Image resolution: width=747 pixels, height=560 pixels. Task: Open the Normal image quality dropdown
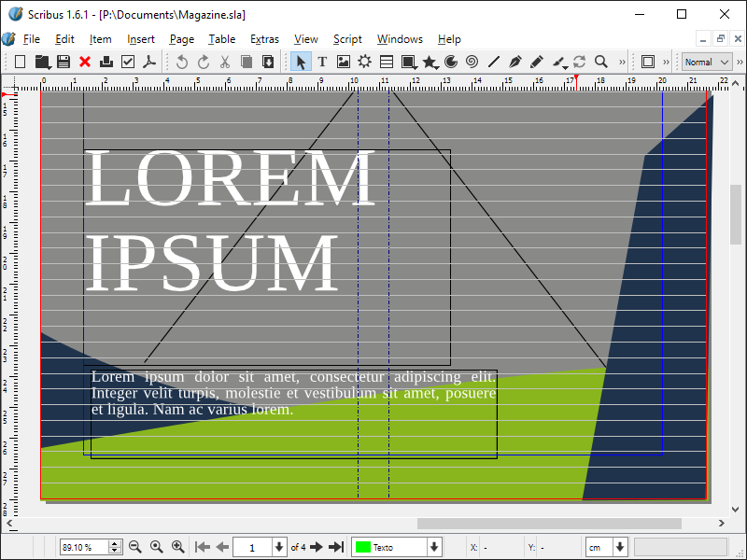point(707,62)
